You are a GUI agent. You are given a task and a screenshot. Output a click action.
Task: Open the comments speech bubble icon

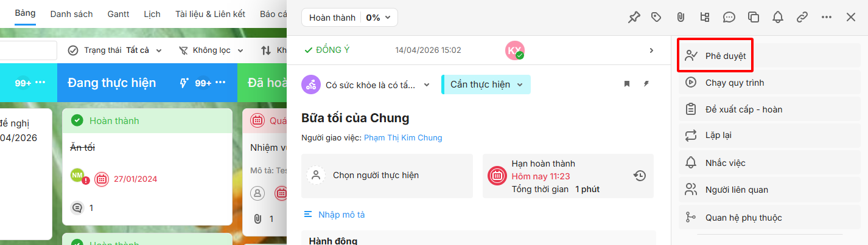[x=729, y=18]
